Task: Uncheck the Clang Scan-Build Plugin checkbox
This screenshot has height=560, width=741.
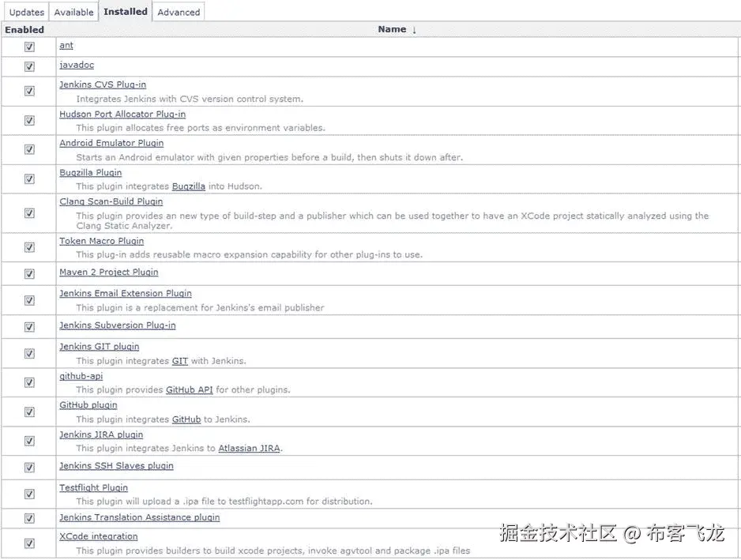Action: point(29,213)
